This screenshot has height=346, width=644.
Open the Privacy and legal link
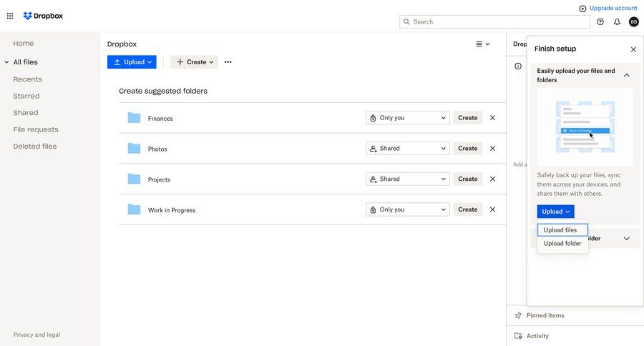(x=36, y=335)
